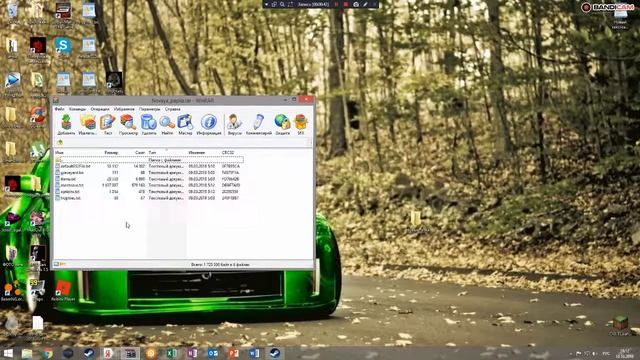
Task: Open Excel from the taskbar
Action: point(171,353)
